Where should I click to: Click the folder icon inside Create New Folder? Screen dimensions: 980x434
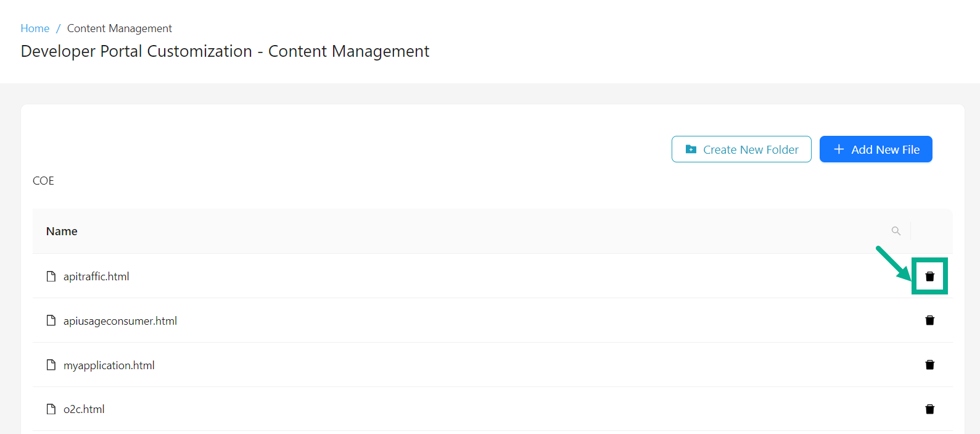tap(691, 149)
